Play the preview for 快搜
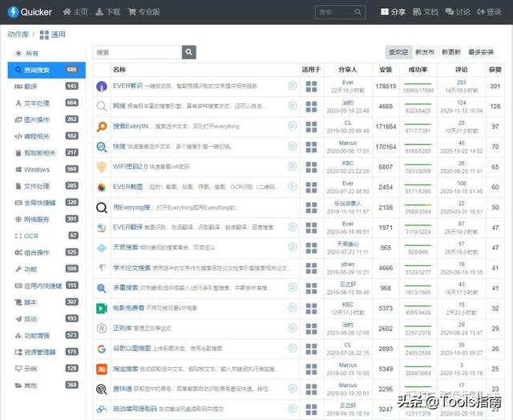This screenshot has height=420, width=513. (293, 146)
